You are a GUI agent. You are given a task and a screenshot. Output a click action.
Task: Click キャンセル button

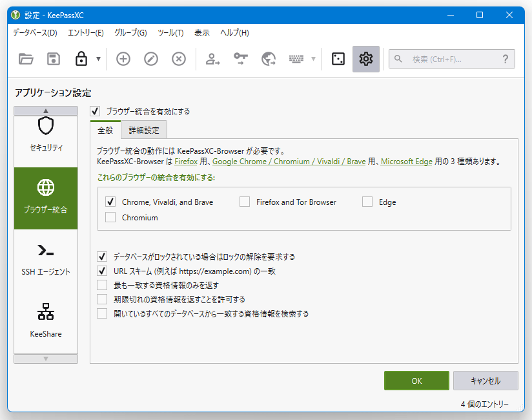tap(486, 381)
